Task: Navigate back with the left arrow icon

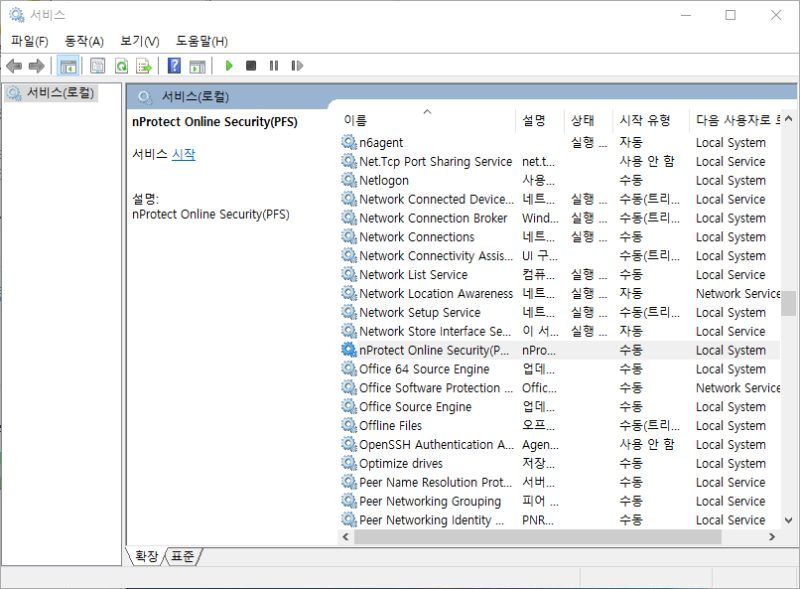Action: coord(14,66)
